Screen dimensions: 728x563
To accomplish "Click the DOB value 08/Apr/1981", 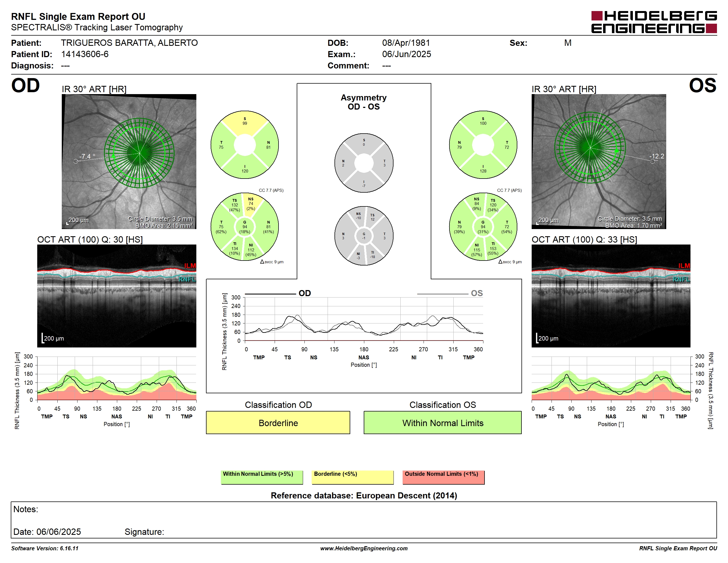I will (406, 43).
